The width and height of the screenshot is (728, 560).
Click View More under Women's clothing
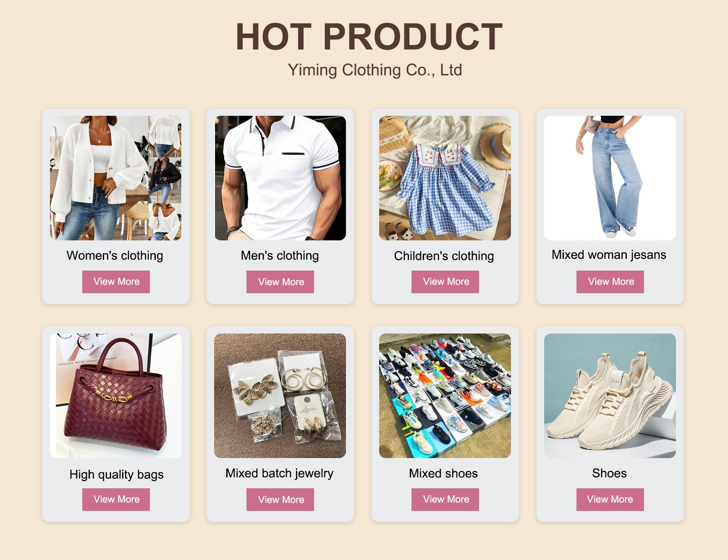click(x=116, y=282)
